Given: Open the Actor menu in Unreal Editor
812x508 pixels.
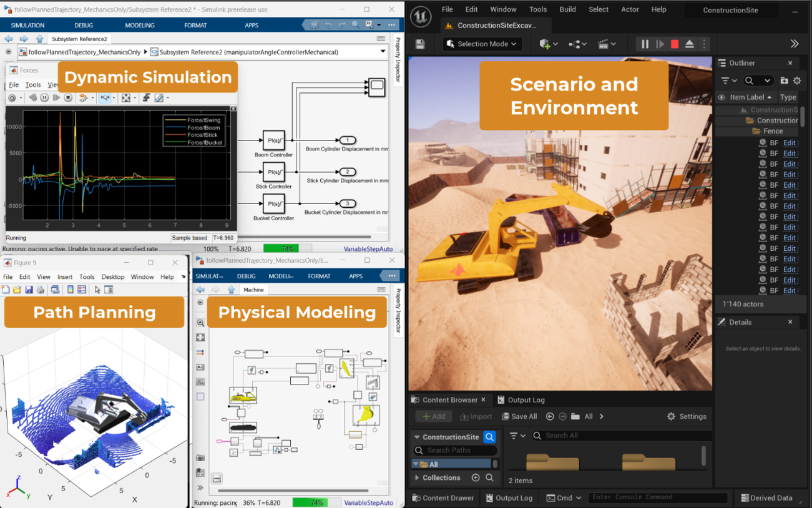Looking at the screenshot, I should point(630,9).
